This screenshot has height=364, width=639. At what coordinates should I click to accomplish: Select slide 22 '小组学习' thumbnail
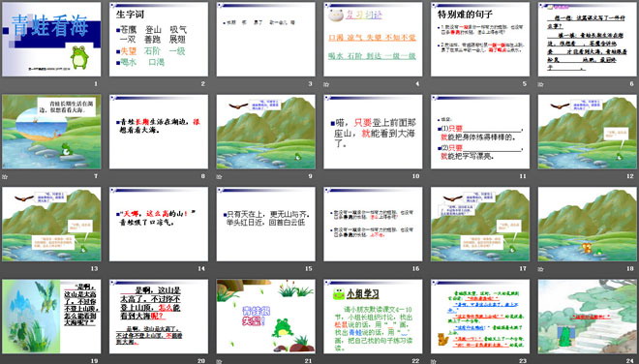(373, 317)
